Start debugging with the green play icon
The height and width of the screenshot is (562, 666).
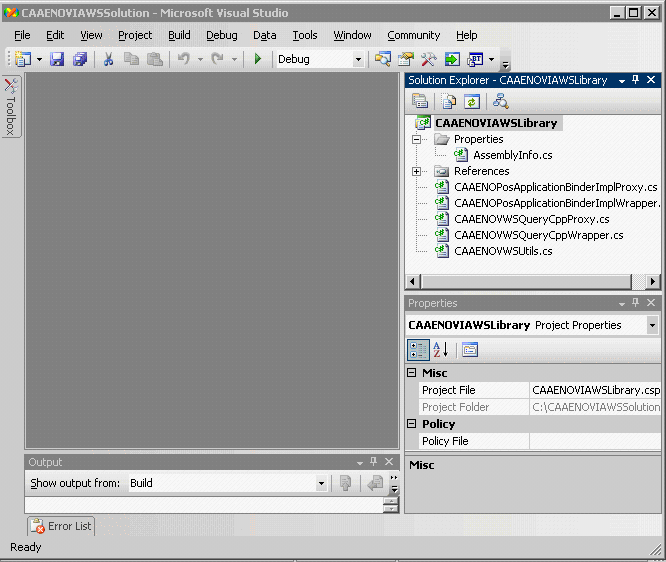click(257, 59)
